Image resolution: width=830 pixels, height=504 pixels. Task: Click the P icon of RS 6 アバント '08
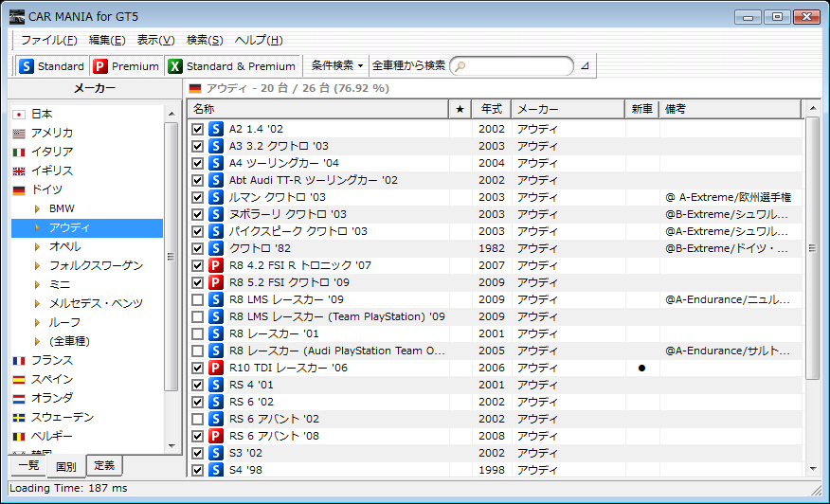point(215,436)
